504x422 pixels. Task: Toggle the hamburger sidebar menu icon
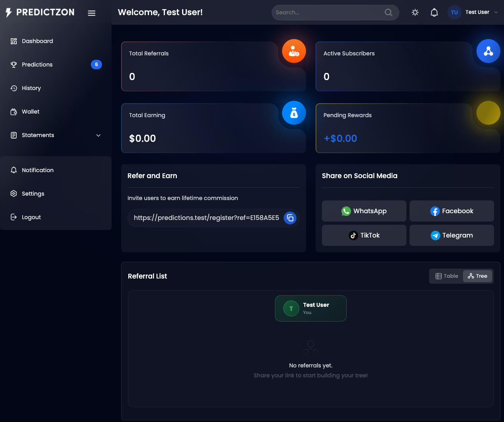click(92, 13)
